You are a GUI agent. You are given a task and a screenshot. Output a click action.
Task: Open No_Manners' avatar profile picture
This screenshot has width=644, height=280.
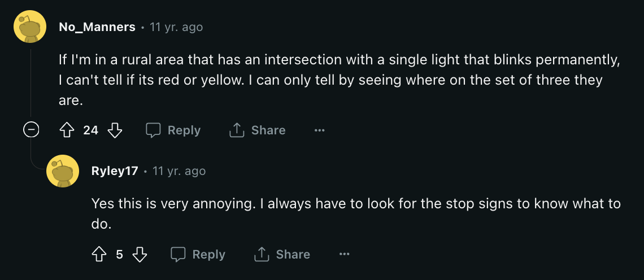30,27
